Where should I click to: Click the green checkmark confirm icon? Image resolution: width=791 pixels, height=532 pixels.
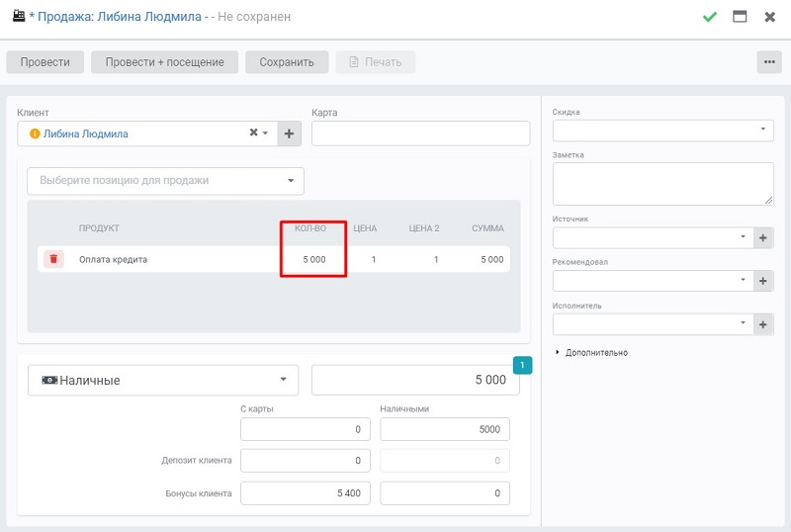(710, 17)
